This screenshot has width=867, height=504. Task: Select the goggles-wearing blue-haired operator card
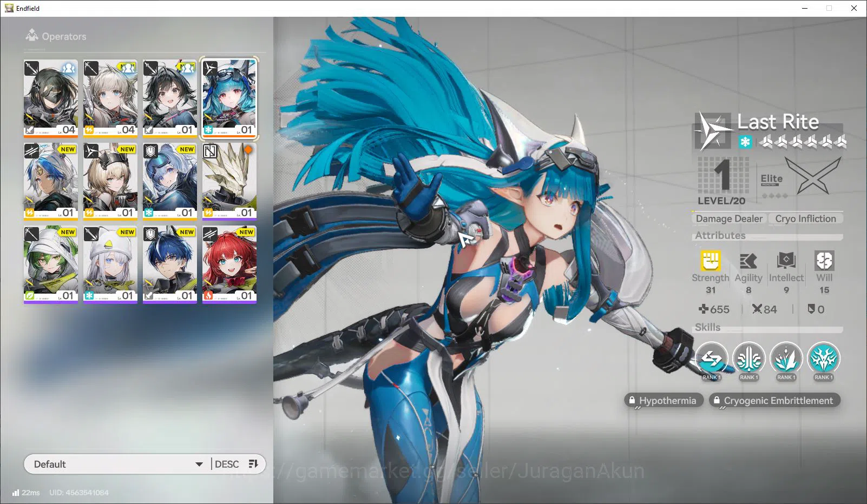tap(170, 181)
